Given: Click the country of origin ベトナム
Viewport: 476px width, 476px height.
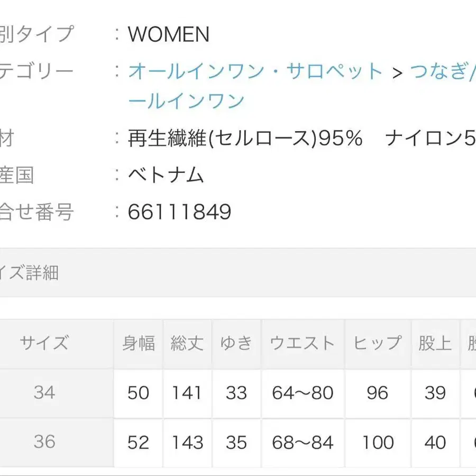Looking at the screenshot, I should (x=166, y=175).
